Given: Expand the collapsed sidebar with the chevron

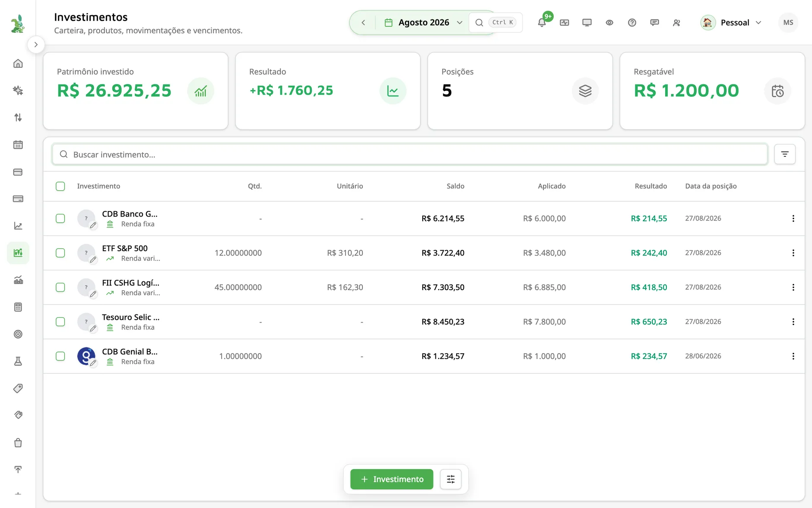Looking at the screenshot, I should pos(36,45).
